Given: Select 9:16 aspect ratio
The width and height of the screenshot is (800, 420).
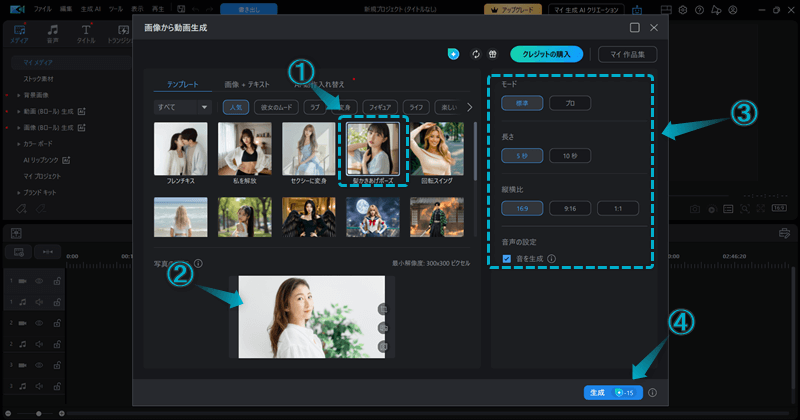Looking at the screenshot, I should [x=570, y=208].
